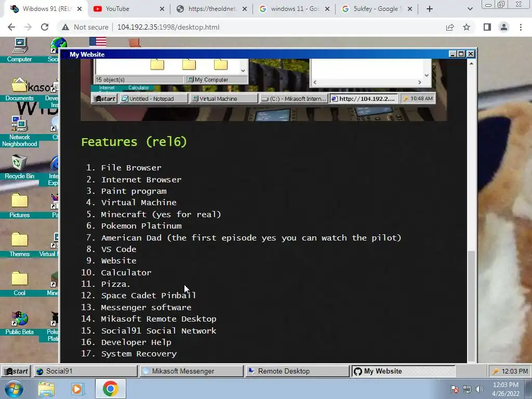Click the My Website vertical scrollbar thumb
The width and height of the screenshot is (532, 399).
[x=471, y=305]
